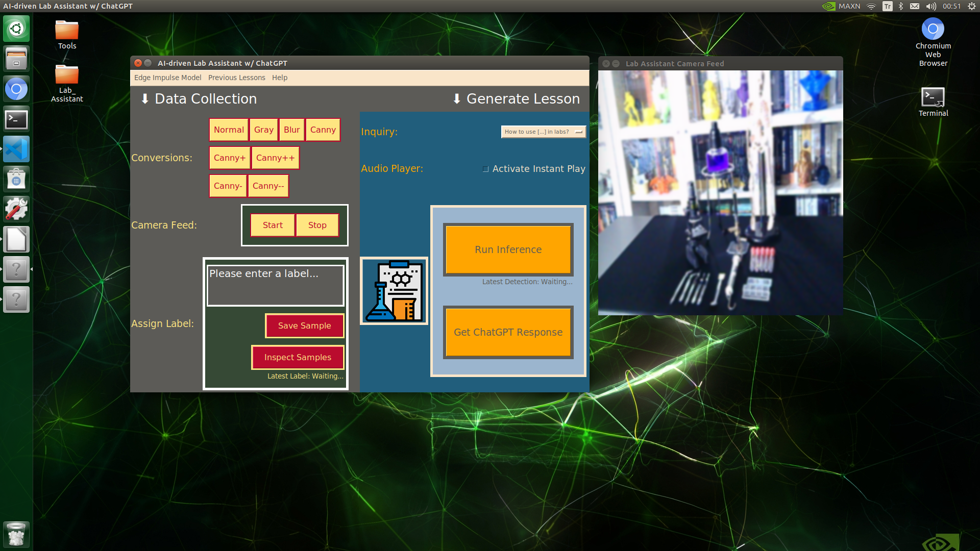980x551 pixels.
Task: Open the Terminal desktop shortcut
Action: (x=933, y=102)
